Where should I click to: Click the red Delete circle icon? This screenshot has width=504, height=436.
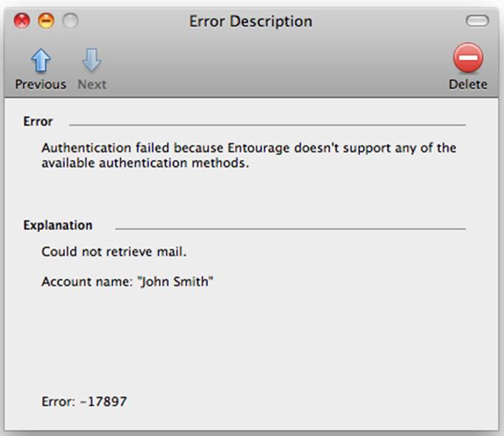click(x=468, y=58)
